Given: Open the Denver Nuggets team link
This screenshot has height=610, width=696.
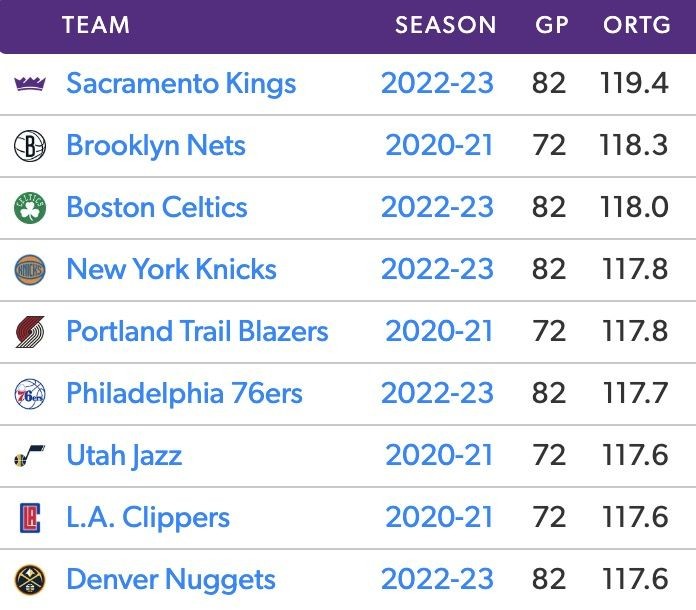Looking at the screenshot, I should coord(171,580).
